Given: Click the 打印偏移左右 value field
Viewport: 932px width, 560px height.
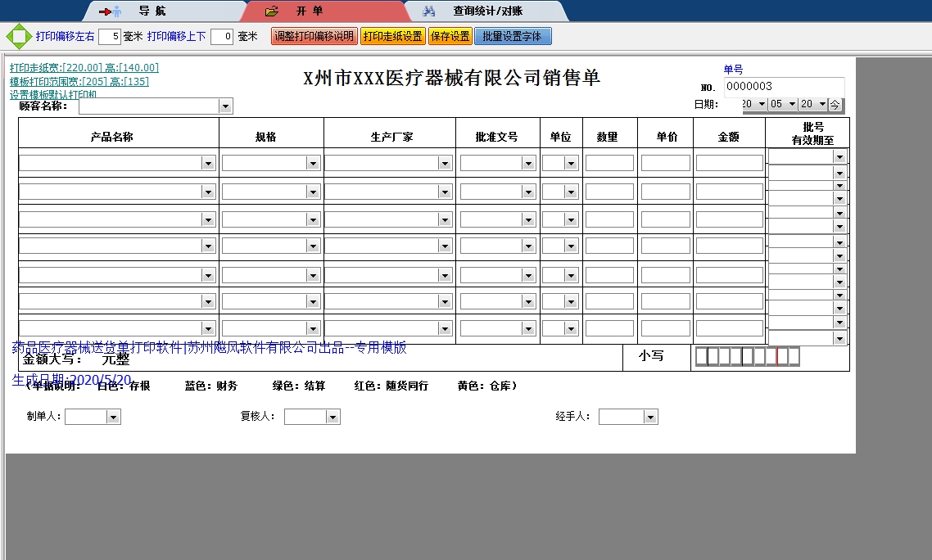Looking at the screenshot, I should (x=110, y=37).
